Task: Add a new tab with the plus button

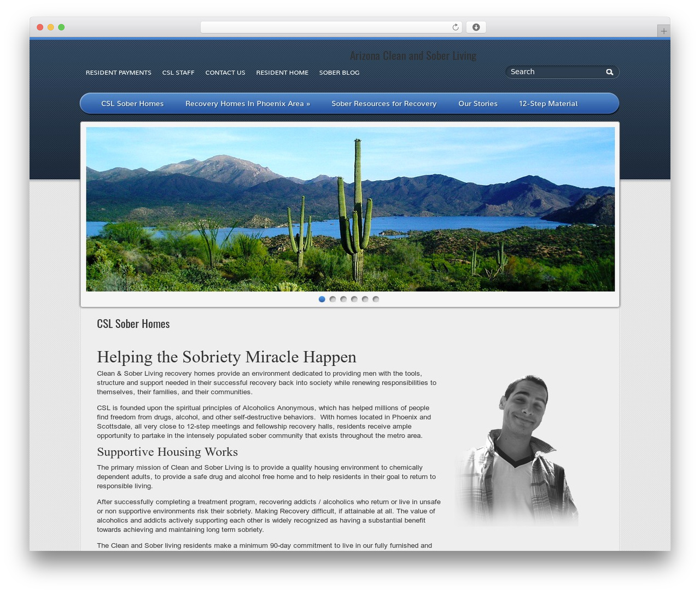Action: pyautogui.click(x=663, y=31)
